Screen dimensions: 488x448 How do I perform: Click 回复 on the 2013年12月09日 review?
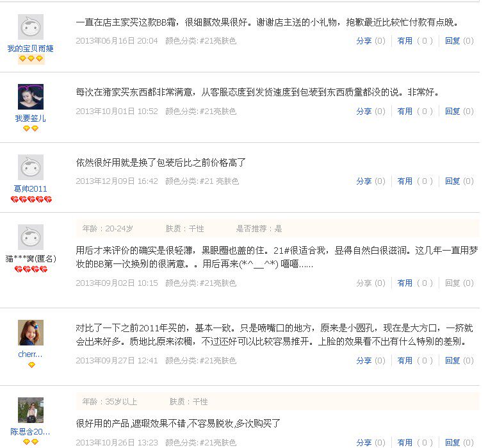click(452, 181)
